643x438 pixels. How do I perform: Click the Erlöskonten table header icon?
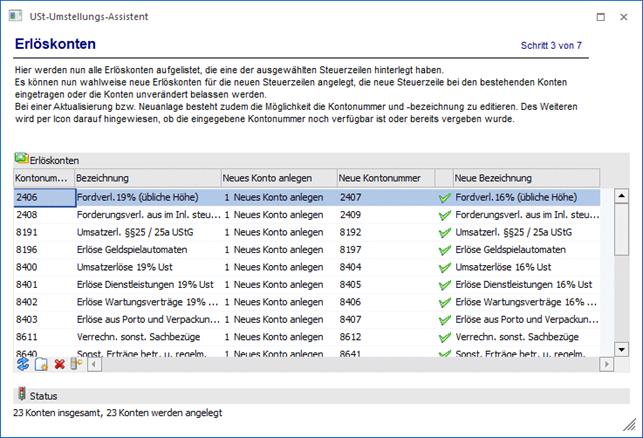(x=21, y=159)
